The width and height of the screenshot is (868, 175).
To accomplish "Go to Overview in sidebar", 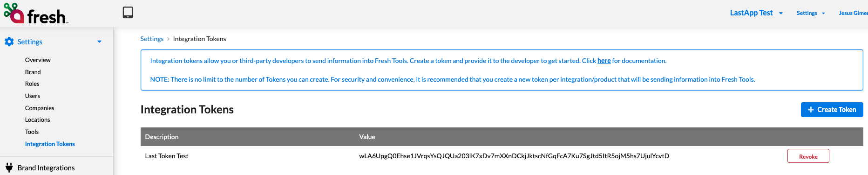I will pyautogui.click(x=38, y=60).
